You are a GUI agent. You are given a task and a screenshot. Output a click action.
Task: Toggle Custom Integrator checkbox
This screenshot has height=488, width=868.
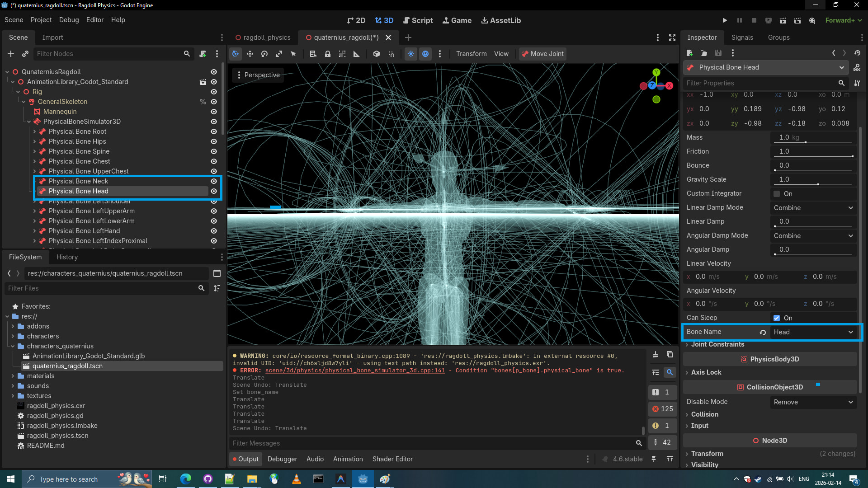point(777,194)
